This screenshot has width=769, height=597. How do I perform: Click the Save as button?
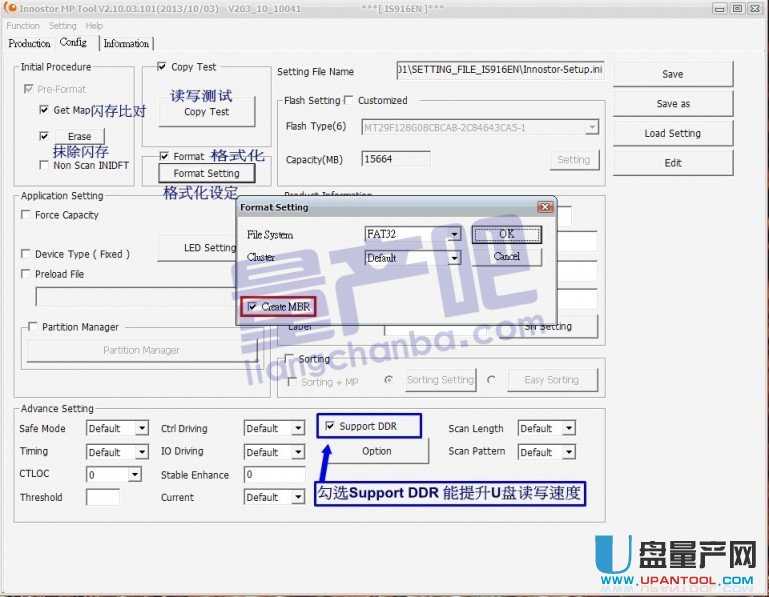(x=672, y=104)
